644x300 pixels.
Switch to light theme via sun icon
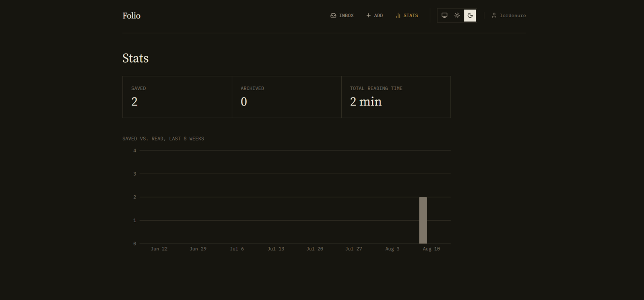tap(457, 15)
